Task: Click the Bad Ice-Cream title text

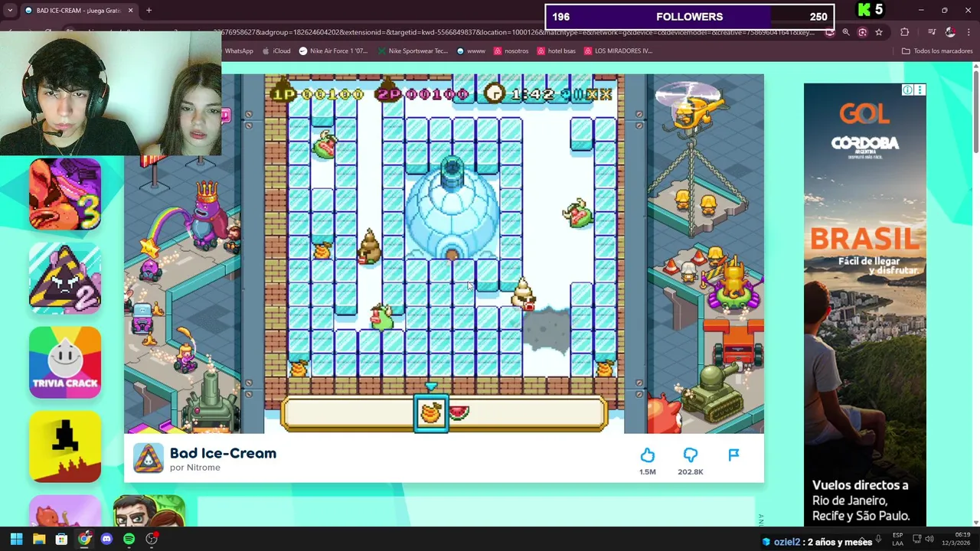Action: tap(223, 453)
